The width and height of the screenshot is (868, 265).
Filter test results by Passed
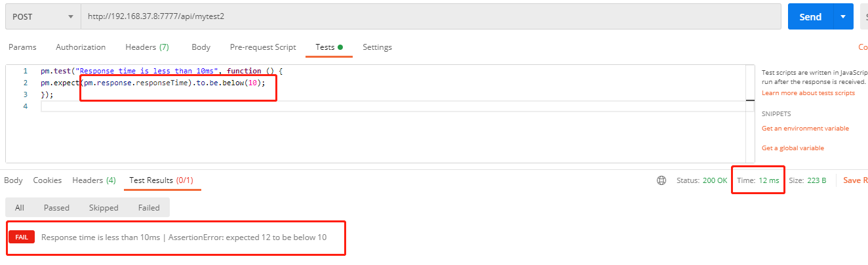coord(56,208)
